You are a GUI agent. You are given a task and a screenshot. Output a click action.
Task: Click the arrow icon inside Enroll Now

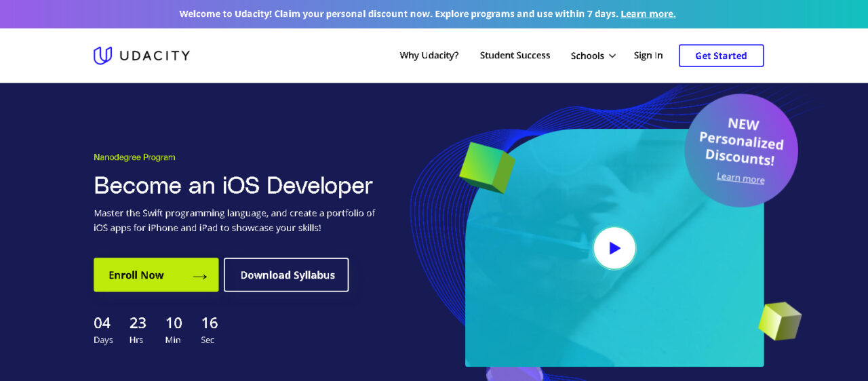pos(199,276)
